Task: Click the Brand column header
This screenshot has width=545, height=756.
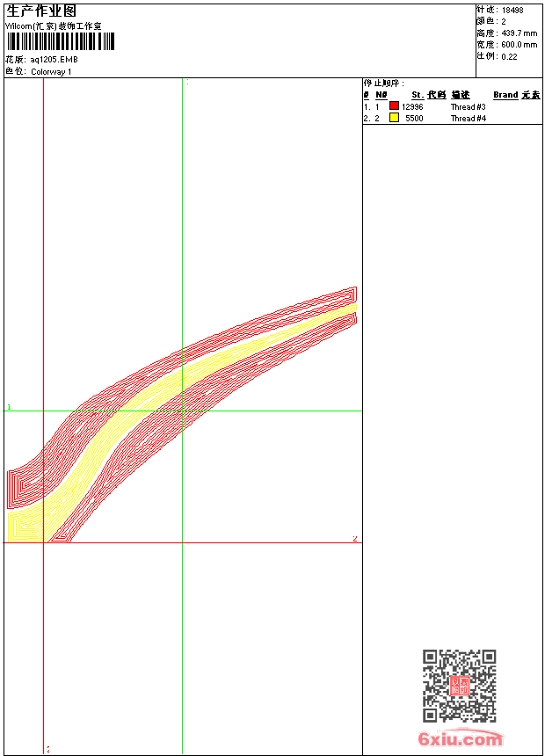Action: click(505, 95)
